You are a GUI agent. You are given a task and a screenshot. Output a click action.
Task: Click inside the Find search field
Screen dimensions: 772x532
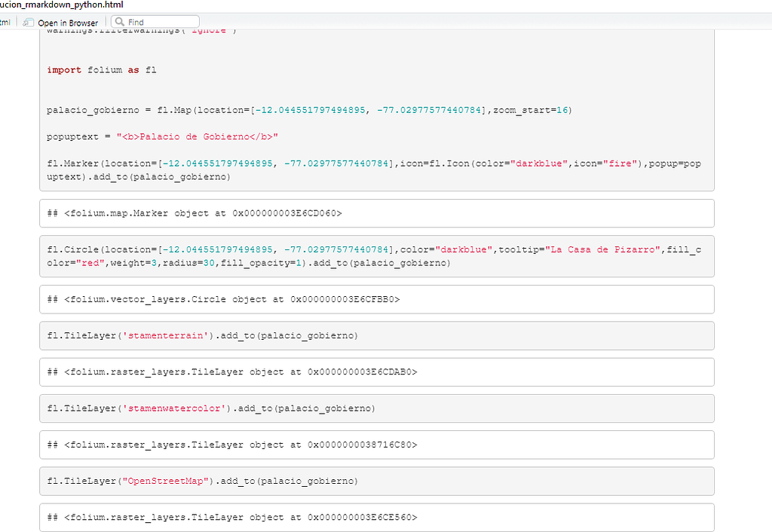[158, 21]
